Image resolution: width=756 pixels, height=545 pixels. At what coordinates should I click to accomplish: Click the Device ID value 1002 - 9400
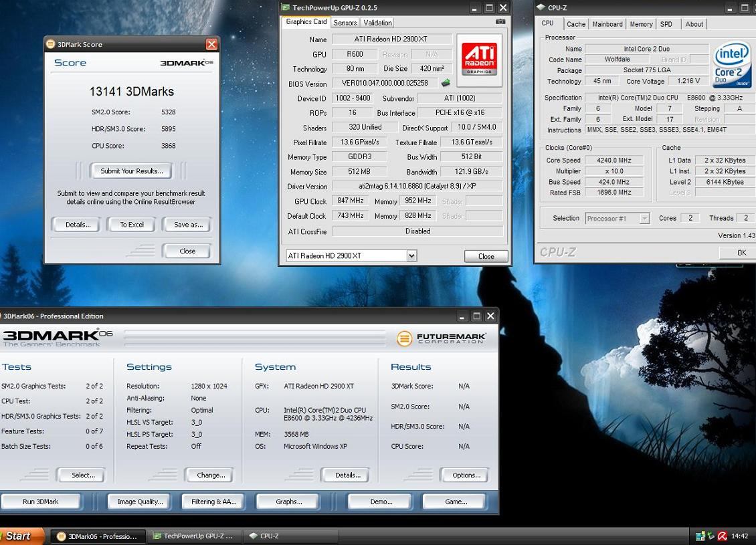(x=353, y=98)
